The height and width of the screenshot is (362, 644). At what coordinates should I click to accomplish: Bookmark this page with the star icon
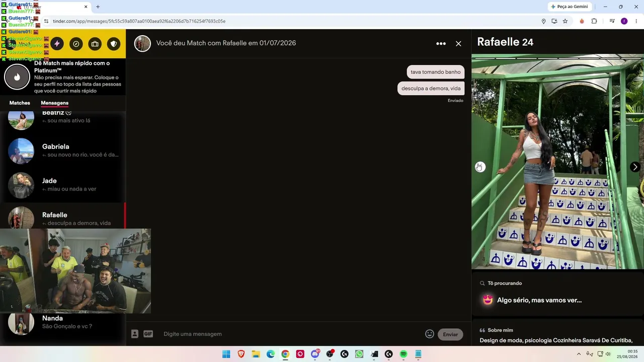(x=565, y=21)
